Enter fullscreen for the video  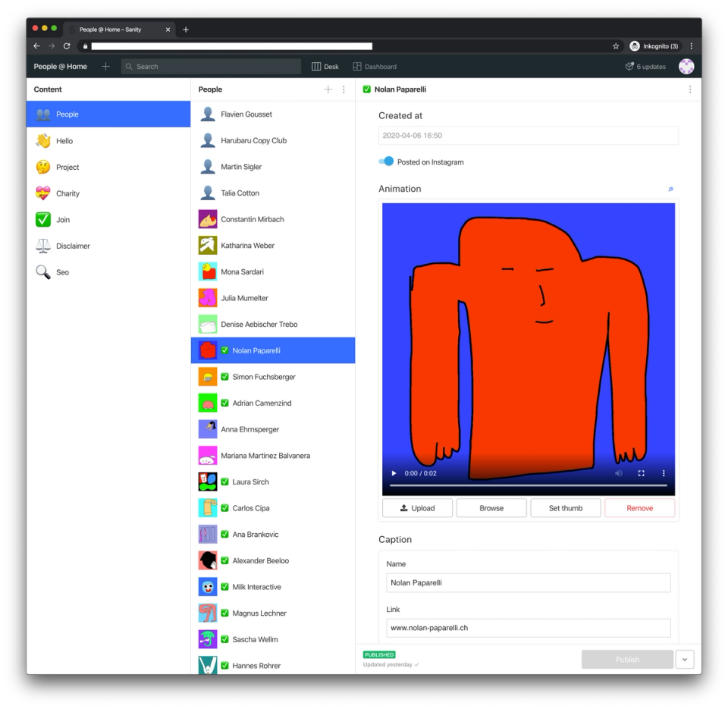click(x=642, y=473)
